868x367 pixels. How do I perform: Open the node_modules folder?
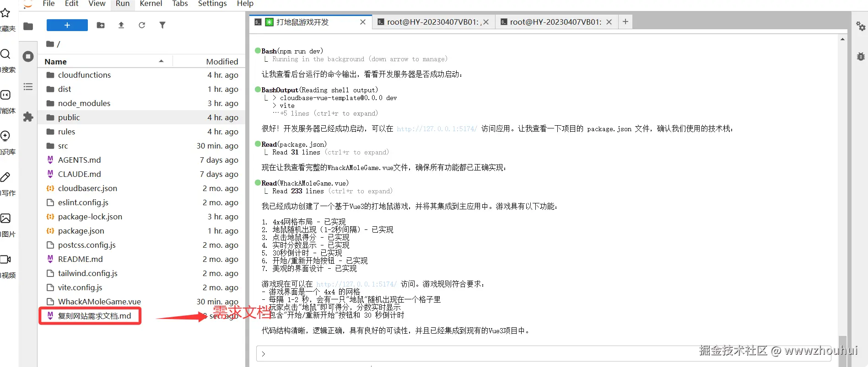pyautogui.click(x=142, y=103)
